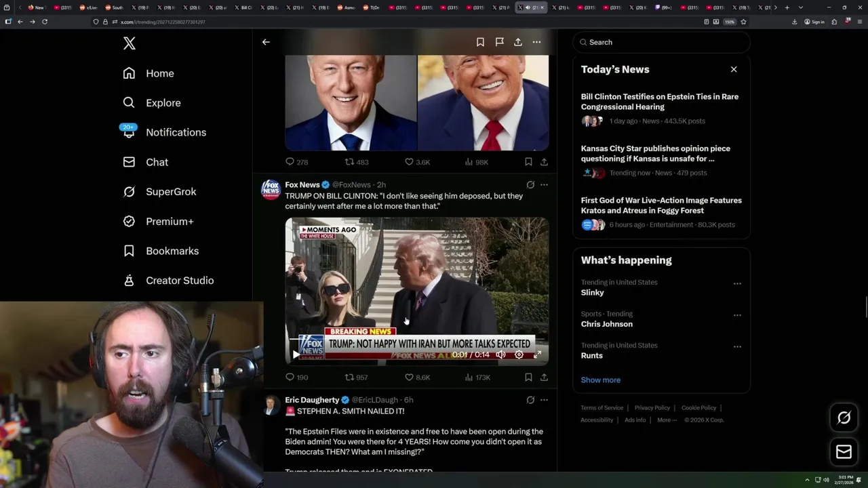868x488 pixels.
Task: Bookmark the Fox News post
Action: [528, 378]
